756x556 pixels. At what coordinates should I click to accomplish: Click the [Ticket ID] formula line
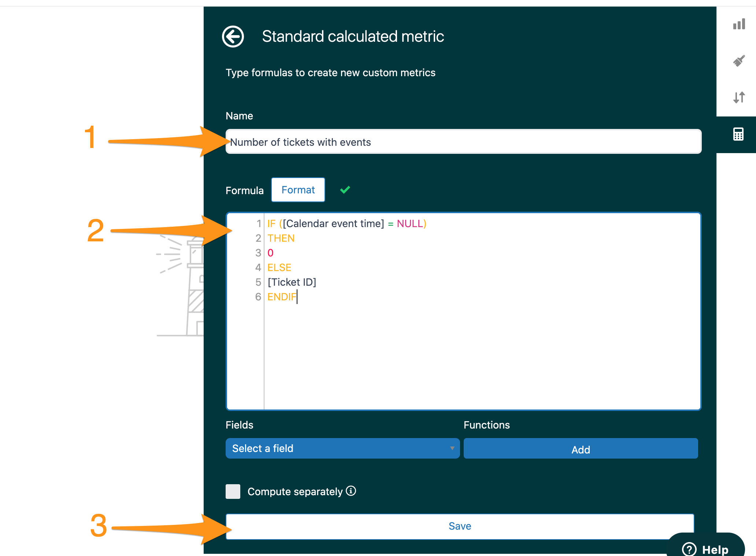tap(292, 282)
